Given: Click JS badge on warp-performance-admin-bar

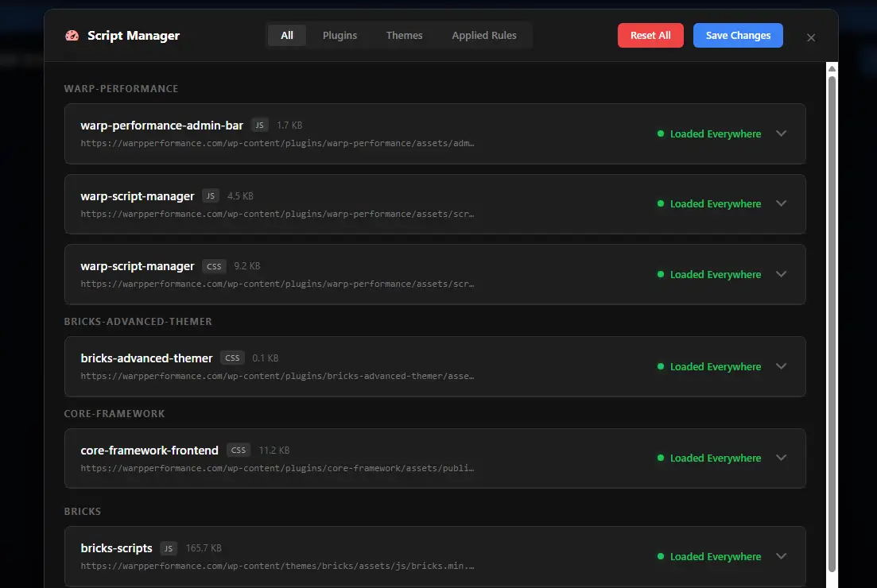Looking at the screenshot, I should (260, 126).
